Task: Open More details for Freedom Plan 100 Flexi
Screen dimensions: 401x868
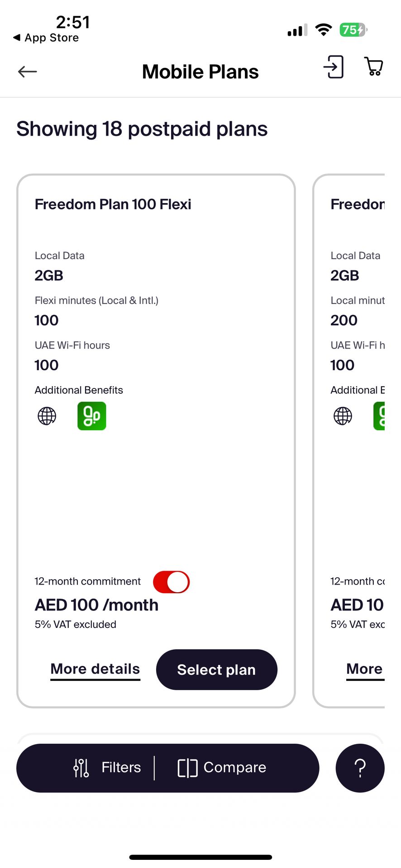Action: click(95, 669)
